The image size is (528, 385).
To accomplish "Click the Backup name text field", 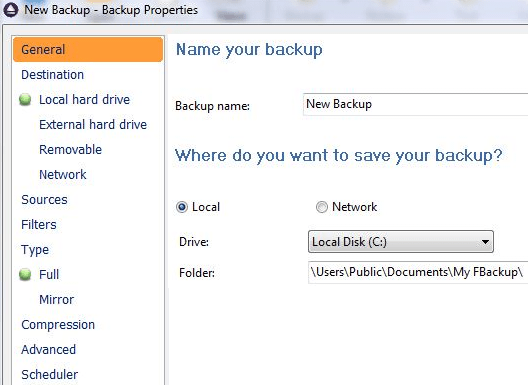I will coord(416,104).
